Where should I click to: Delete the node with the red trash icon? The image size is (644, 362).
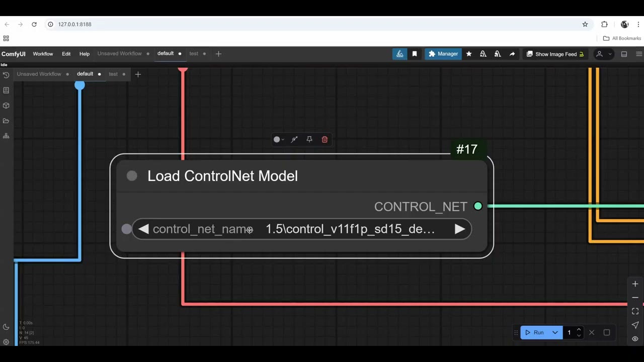(x=325, y=139)
